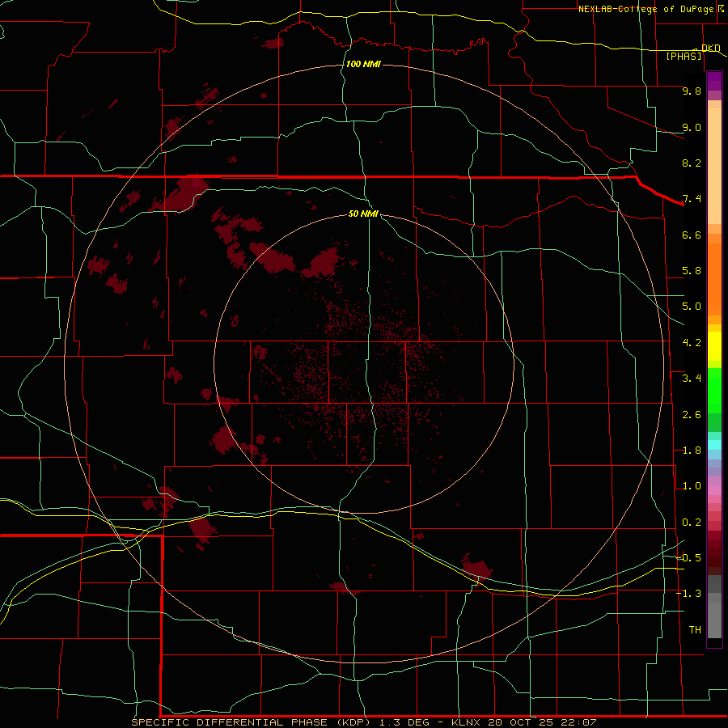The height and width of the screenshot is (728, 728).
Task: Select the 50 NMI range ring label
Action: click(x=363, y=214)
